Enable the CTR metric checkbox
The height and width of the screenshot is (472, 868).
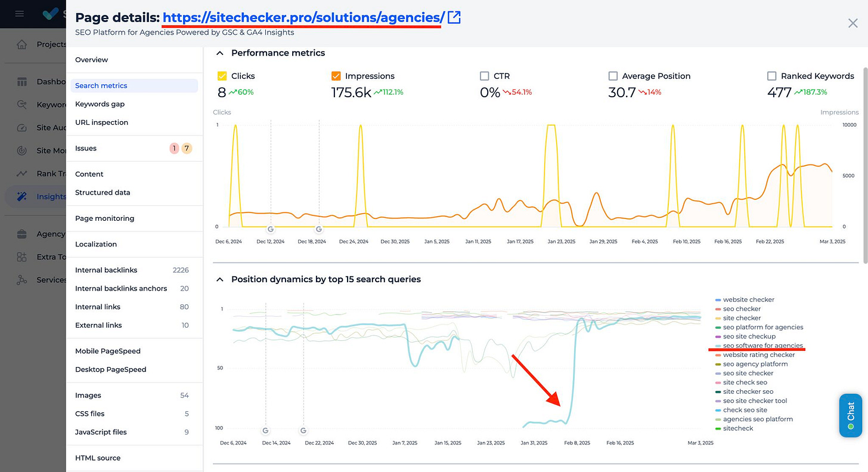coord(484,76)
